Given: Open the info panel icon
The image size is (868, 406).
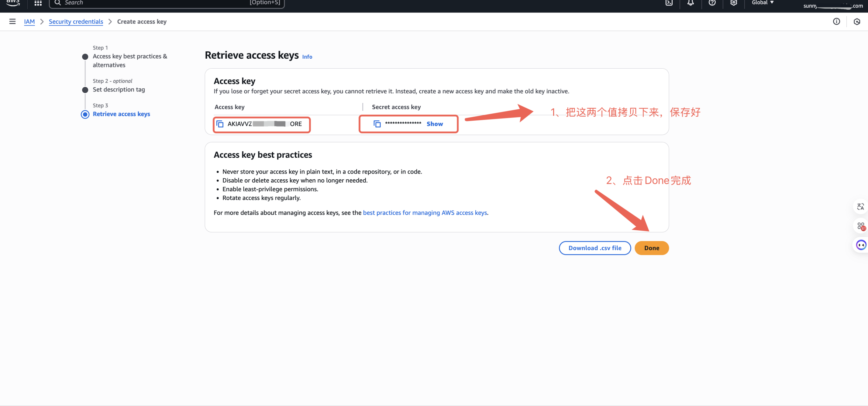Looking at the screenshot, I should [x=836, y=22].
